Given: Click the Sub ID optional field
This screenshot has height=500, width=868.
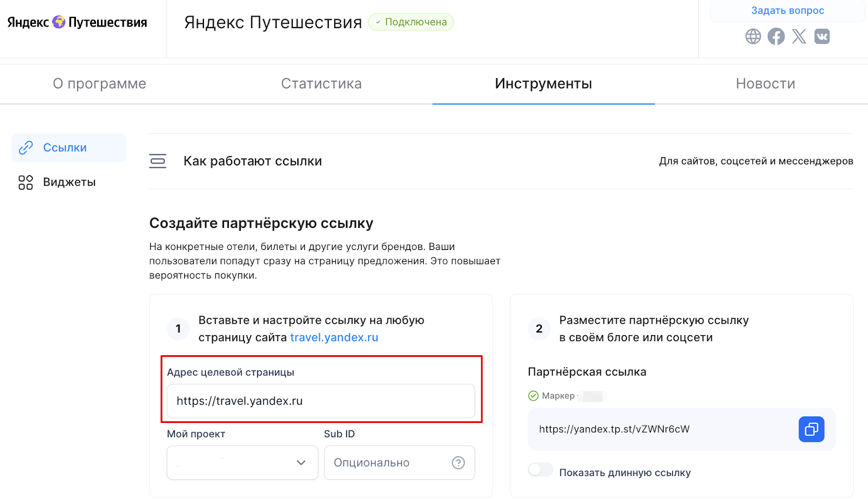Looking at the screenshot, I should point(399,463).
